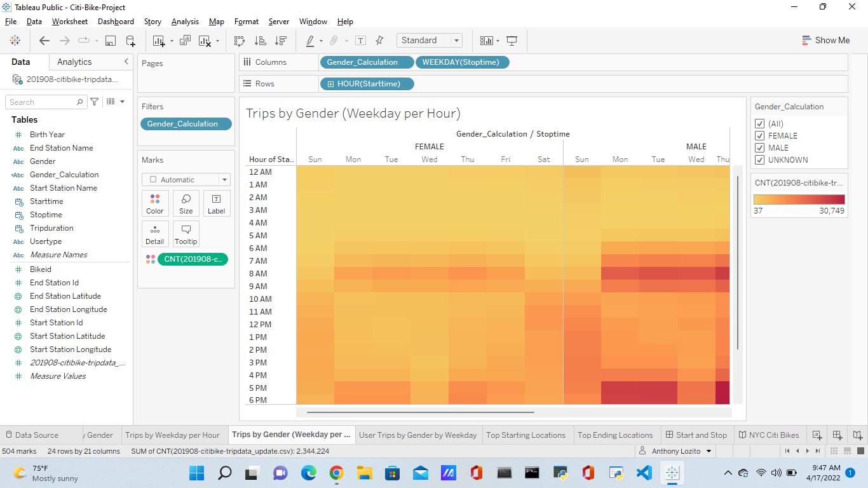This screenshot has width=868, height=488.
Task: Click the save floppy disk icon
Action: pos(110,41)
